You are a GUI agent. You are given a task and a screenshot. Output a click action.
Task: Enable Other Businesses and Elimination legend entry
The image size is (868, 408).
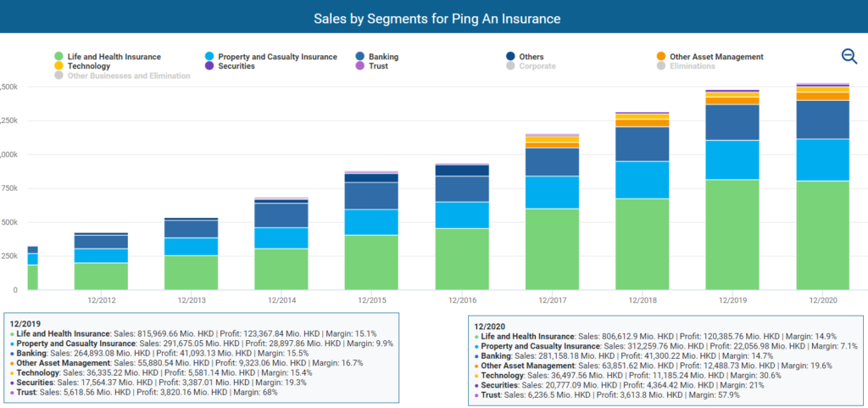point(122,75)
